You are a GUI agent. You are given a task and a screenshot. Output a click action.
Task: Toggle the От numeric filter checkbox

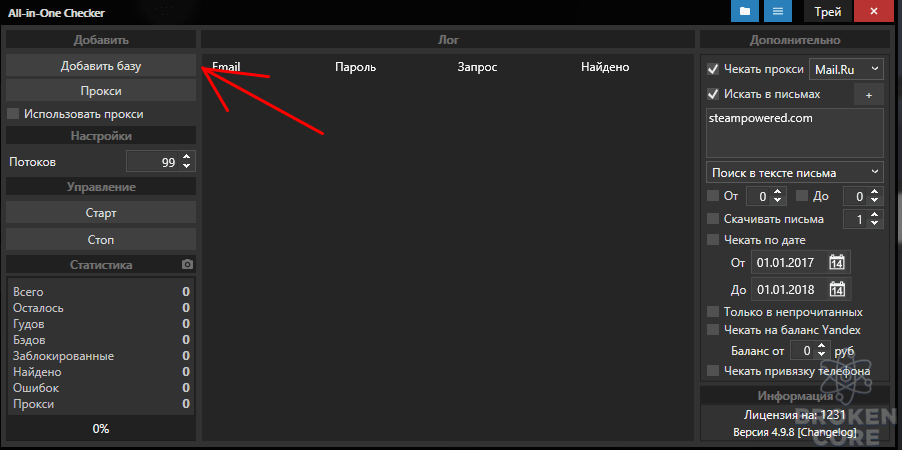(713, 196)
